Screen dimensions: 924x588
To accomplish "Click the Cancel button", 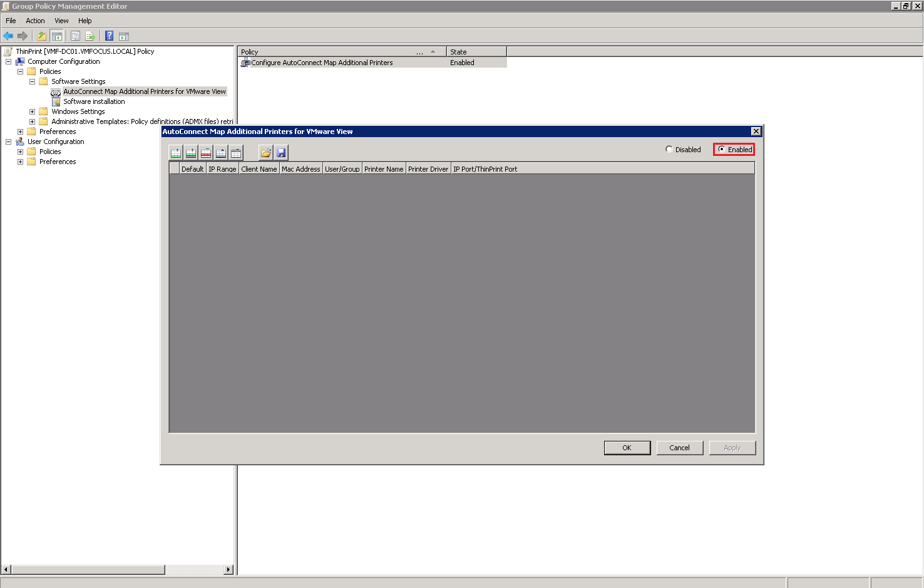I will 679,448.
